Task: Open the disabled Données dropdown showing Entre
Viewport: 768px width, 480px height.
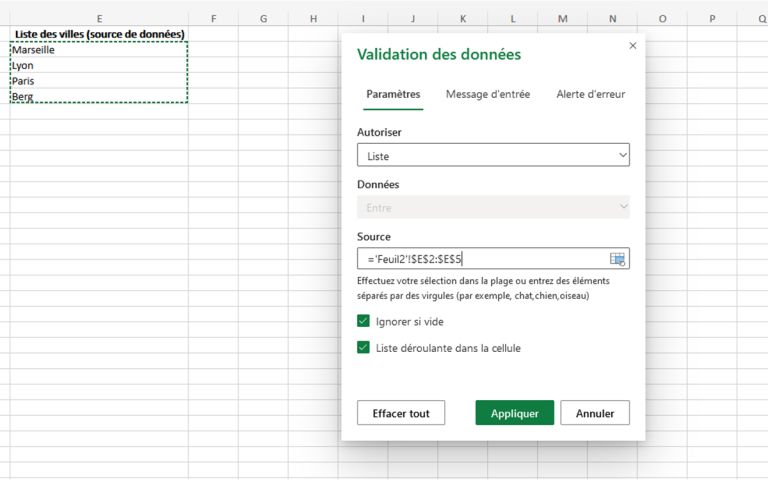Action: (x=493, y=207)
